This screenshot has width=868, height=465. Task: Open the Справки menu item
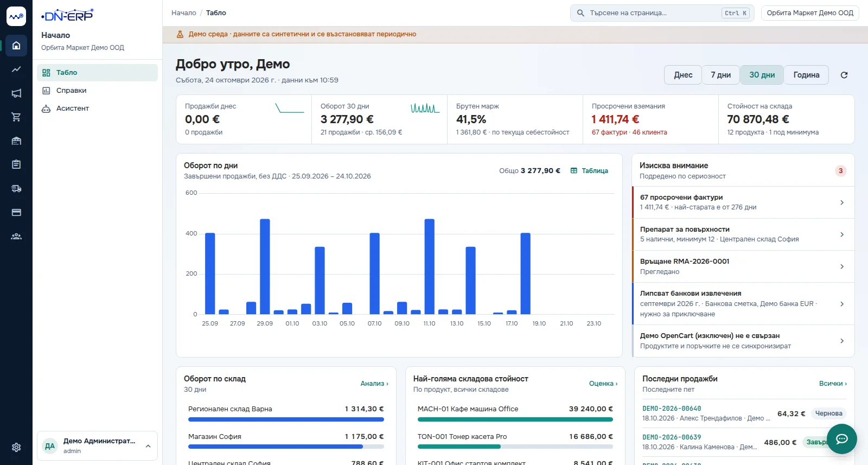[x=97, y=91]
